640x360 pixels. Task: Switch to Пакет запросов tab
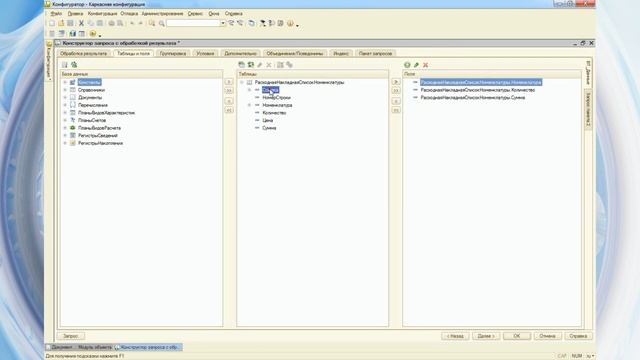click(x=376, y=53)
